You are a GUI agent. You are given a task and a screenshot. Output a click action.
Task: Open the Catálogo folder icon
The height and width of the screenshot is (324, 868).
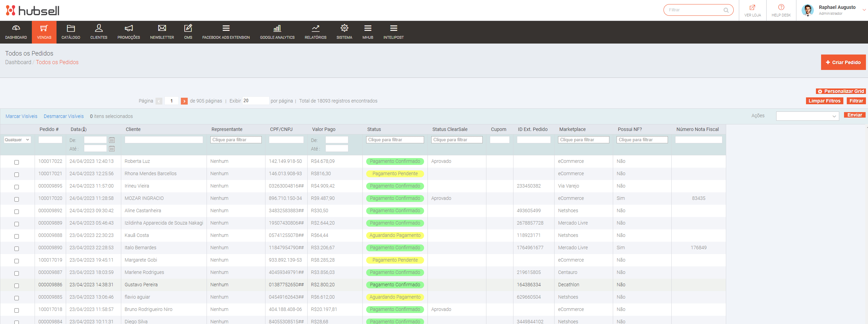(71, 28)
